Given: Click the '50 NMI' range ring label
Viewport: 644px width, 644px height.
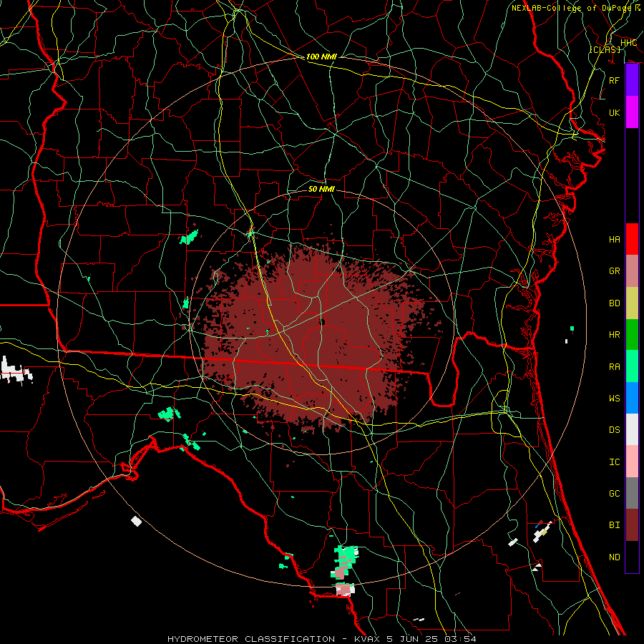Looking at the screenshot, I should pyautogui.click(x=321, y=189).
